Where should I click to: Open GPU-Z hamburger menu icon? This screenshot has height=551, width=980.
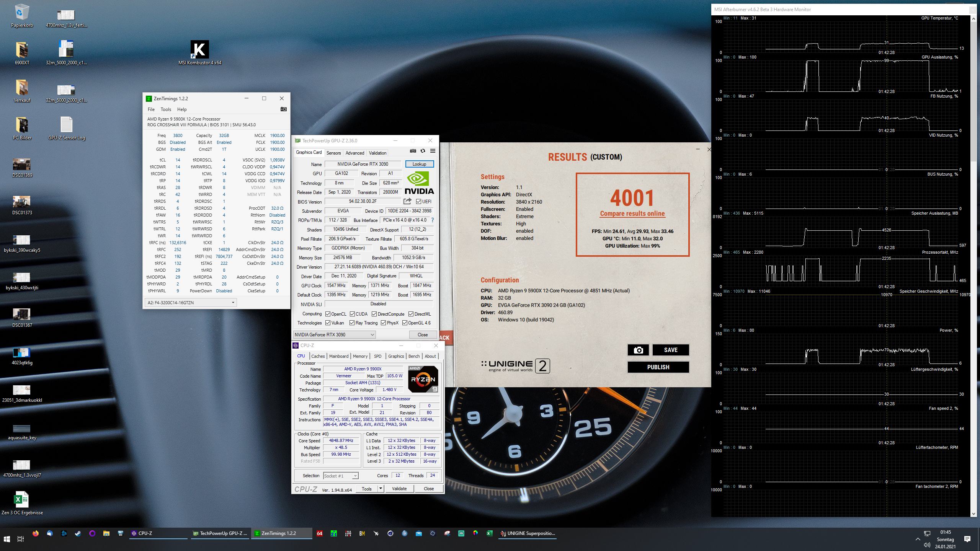[x=433, y=151]
